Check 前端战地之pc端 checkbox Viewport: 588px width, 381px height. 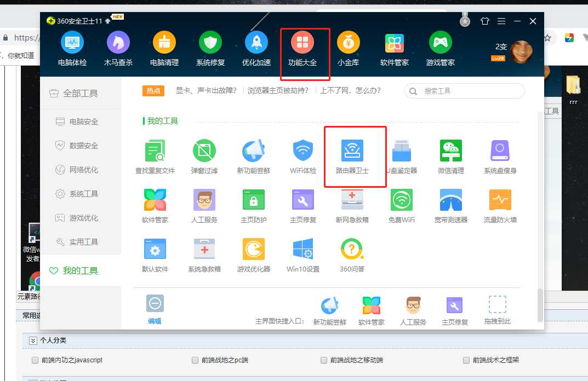[x=195, y=360]
